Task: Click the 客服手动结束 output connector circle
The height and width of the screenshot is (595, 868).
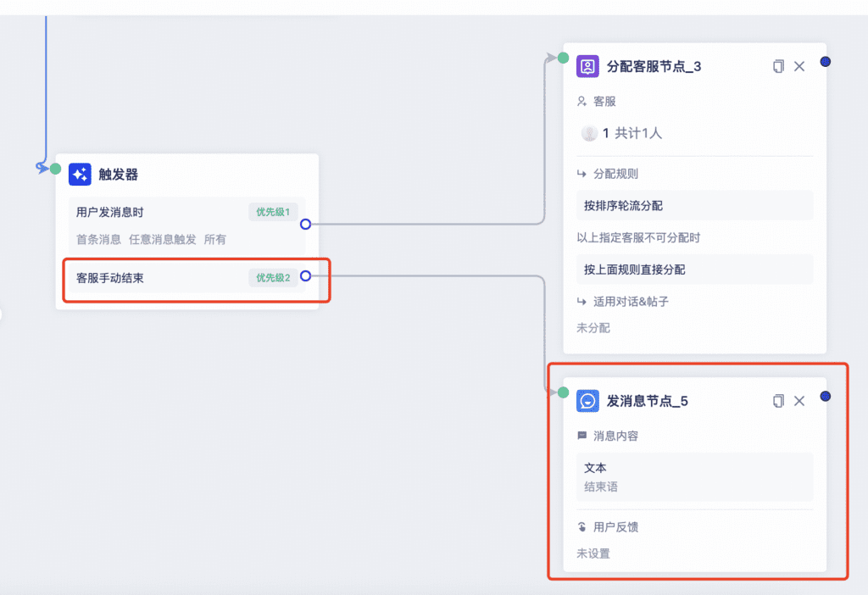Action: tap(305, 275)
